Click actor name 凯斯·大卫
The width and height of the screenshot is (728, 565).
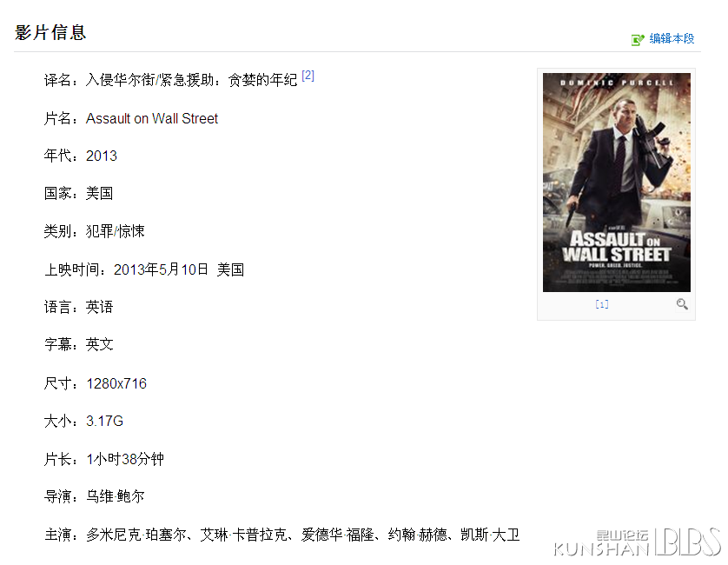(x=490, y=535)
